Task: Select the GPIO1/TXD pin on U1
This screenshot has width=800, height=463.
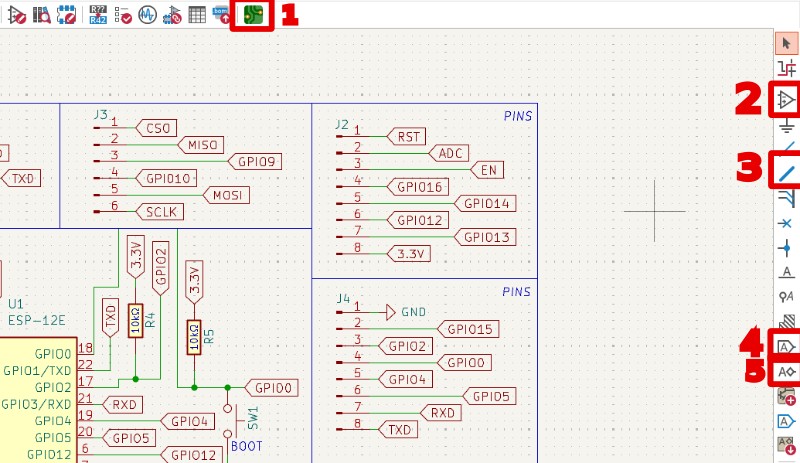Action: pos(37,371)
